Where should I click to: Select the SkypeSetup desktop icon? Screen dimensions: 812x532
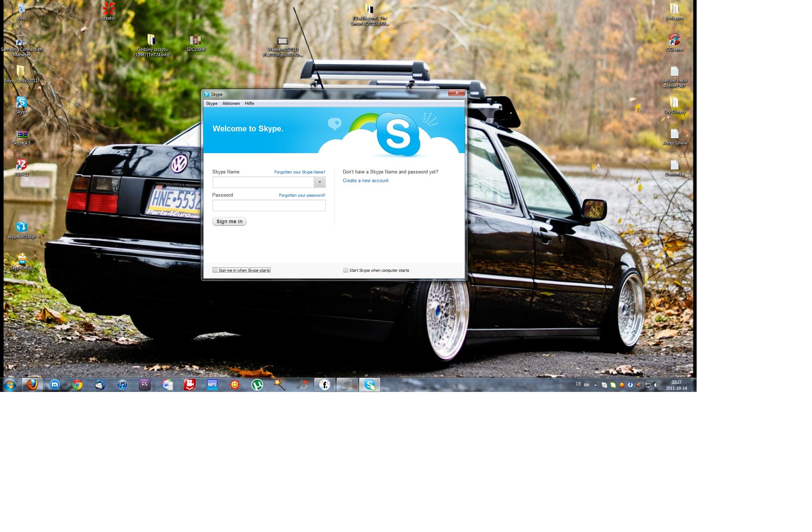tap(21, 261)
